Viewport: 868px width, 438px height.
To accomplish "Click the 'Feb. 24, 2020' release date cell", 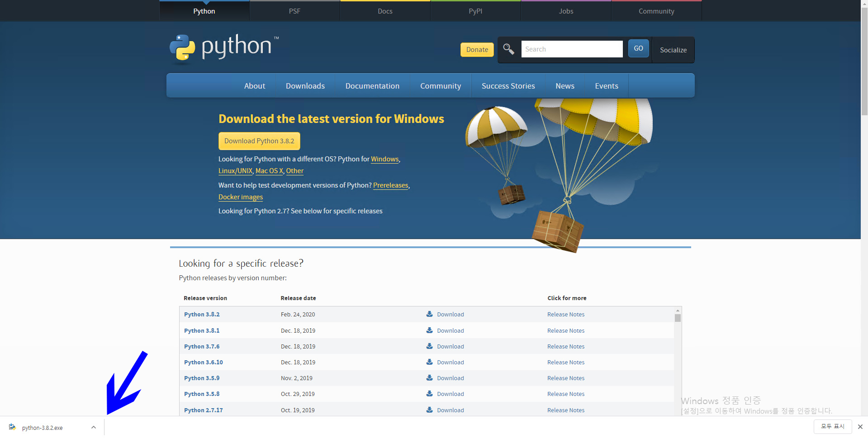I will [298, 314].
